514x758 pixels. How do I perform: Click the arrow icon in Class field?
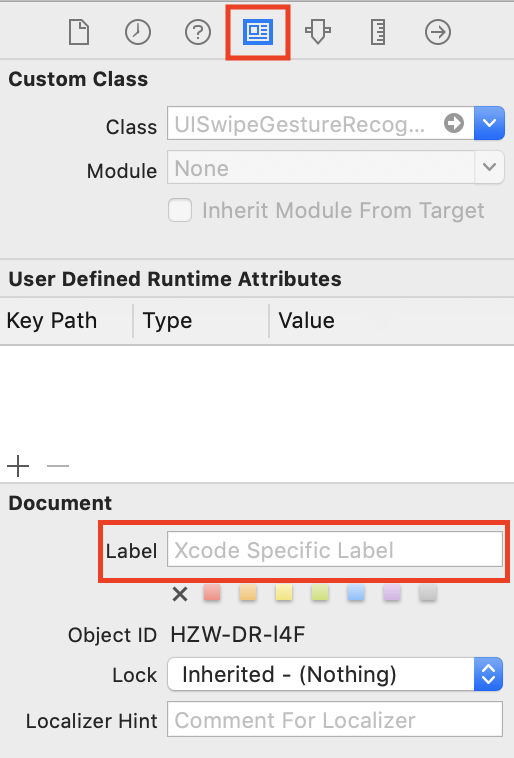click(454, 123)
